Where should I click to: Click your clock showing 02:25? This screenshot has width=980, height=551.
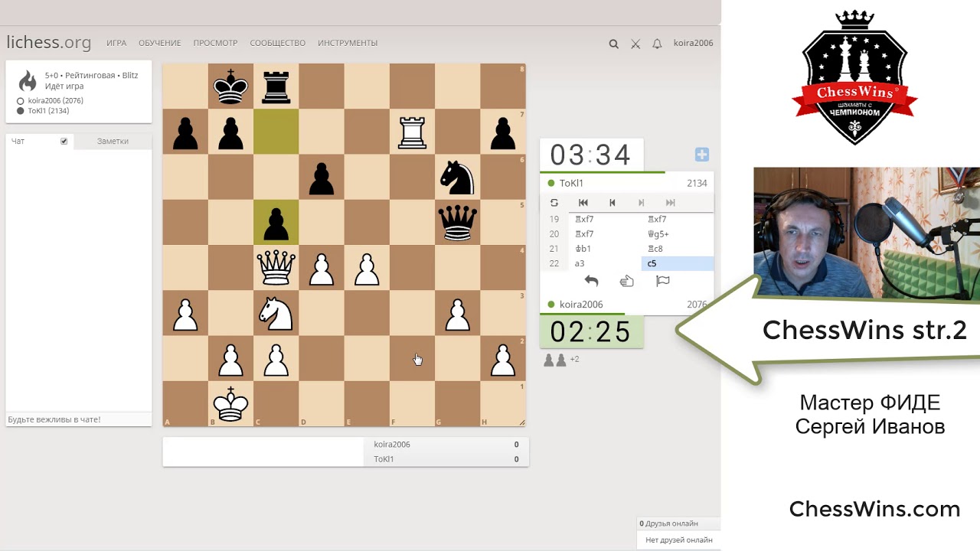tap(590, 331)
